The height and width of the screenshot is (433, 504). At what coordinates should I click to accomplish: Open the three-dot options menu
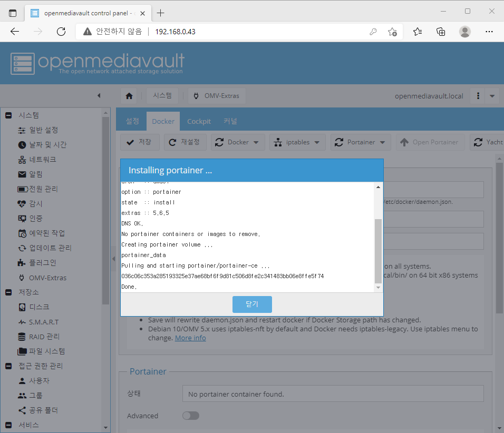click(478, 96)
